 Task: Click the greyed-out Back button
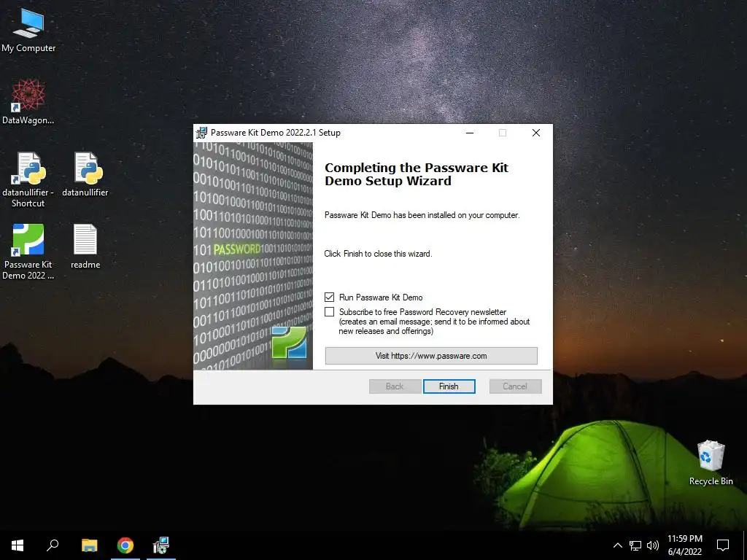395,386
